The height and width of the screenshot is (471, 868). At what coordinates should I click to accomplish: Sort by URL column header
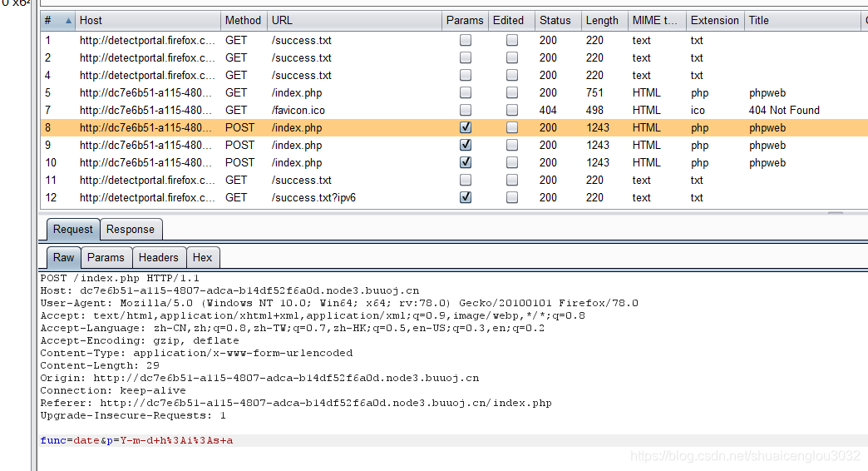click(x=354, y=21)
